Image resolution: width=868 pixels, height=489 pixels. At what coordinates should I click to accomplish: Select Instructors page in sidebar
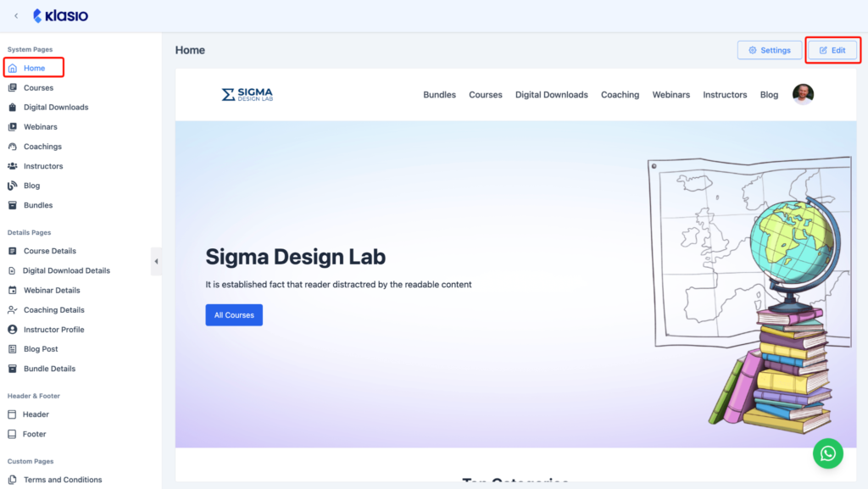42,166
